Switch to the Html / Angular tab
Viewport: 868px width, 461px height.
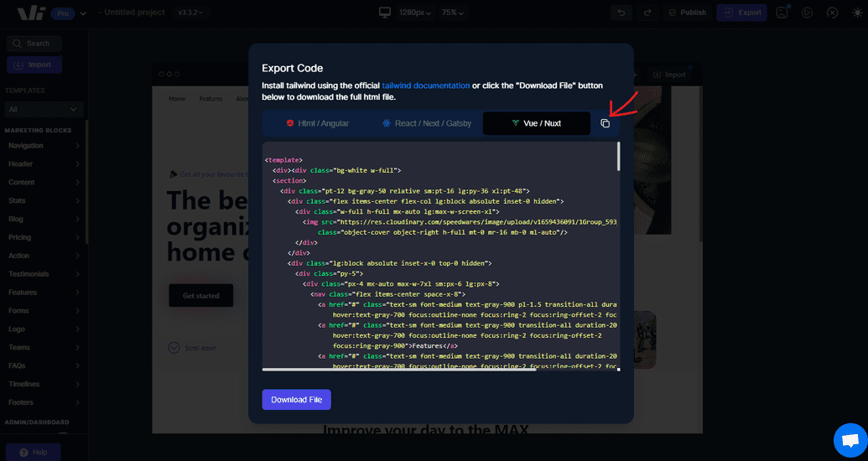[318, 123]
